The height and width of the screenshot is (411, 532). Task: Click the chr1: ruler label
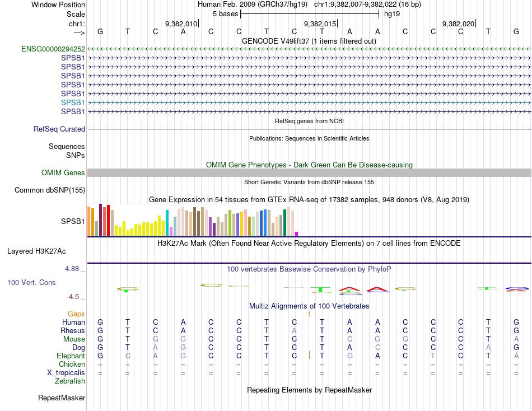click(77, 24)
